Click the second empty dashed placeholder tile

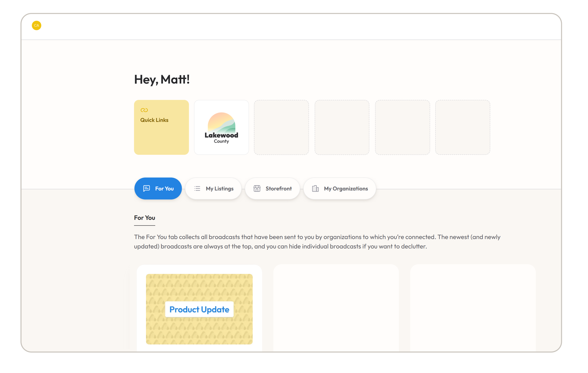(x=342, y=127)
